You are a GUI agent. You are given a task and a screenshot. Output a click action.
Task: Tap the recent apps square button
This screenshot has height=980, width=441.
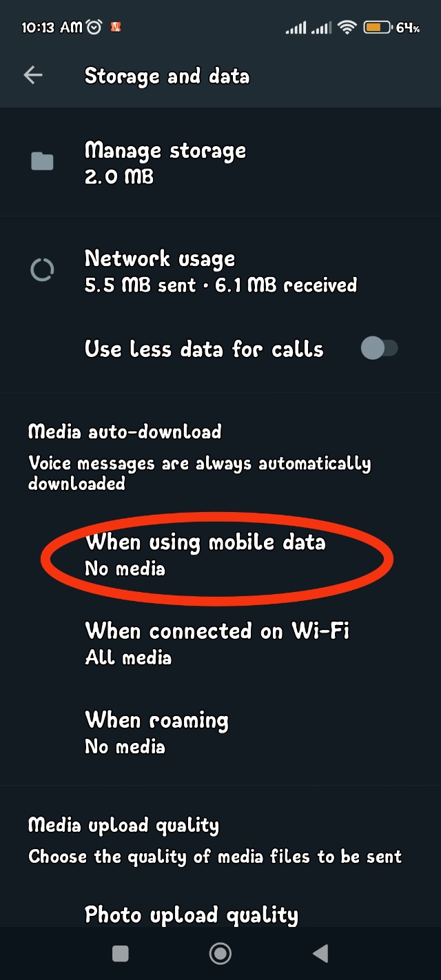[x=121, y=953]
